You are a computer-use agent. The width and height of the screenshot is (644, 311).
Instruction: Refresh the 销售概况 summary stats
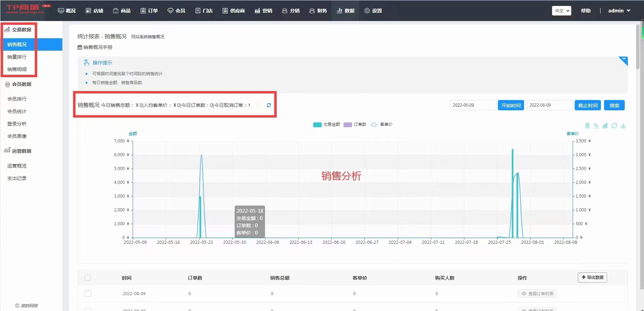269,105
